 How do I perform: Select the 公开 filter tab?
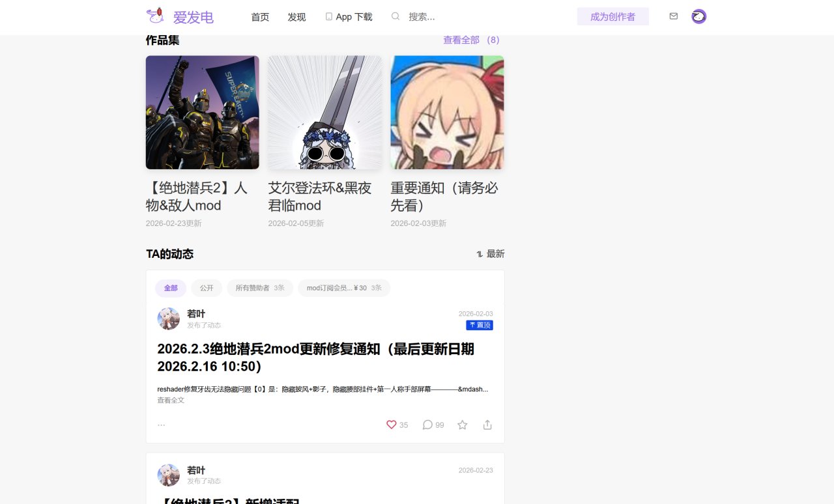tap(207, 288)
